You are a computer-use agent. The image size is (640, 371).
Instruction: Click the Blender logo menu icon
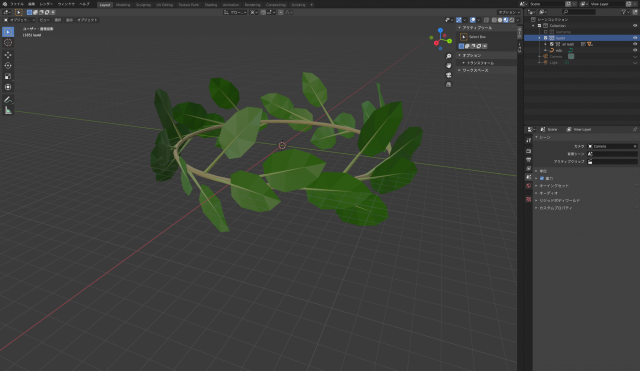point(5,4)
